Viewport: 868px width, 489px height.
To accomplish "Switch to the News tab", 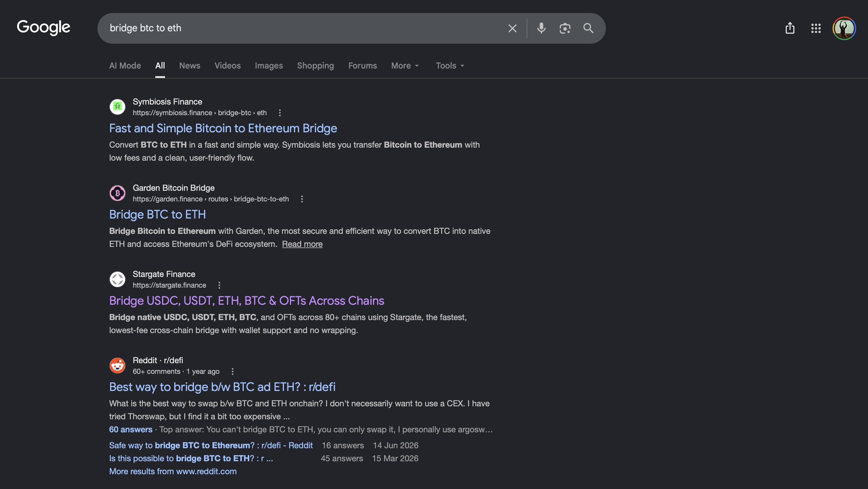I will (190, 66).
